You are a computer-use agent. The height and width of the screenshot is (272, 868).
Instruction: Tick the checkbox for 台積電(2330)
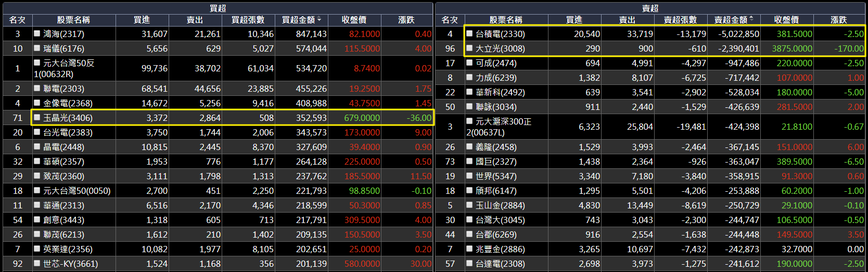[x=469, y=33]
